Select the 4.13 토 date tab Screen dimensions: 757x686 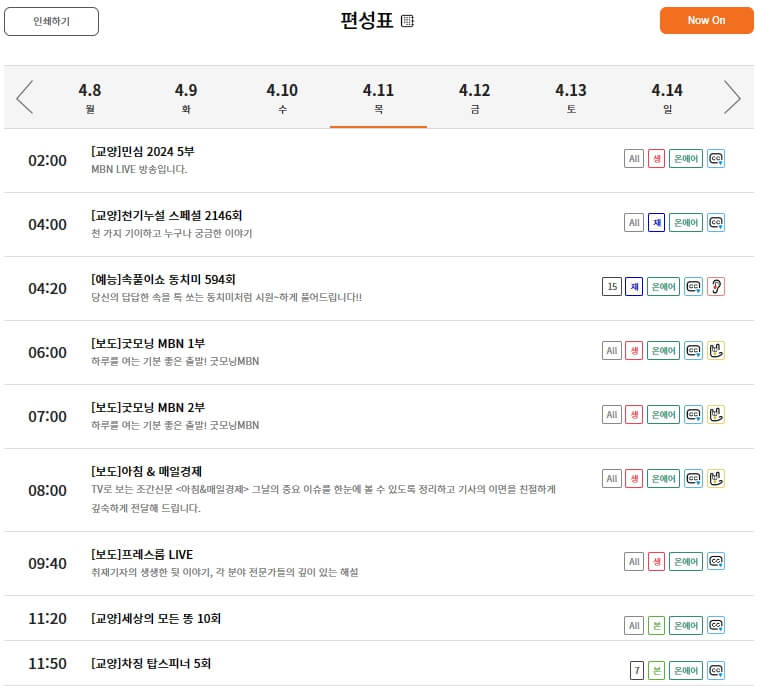click(x=571, y=97)
